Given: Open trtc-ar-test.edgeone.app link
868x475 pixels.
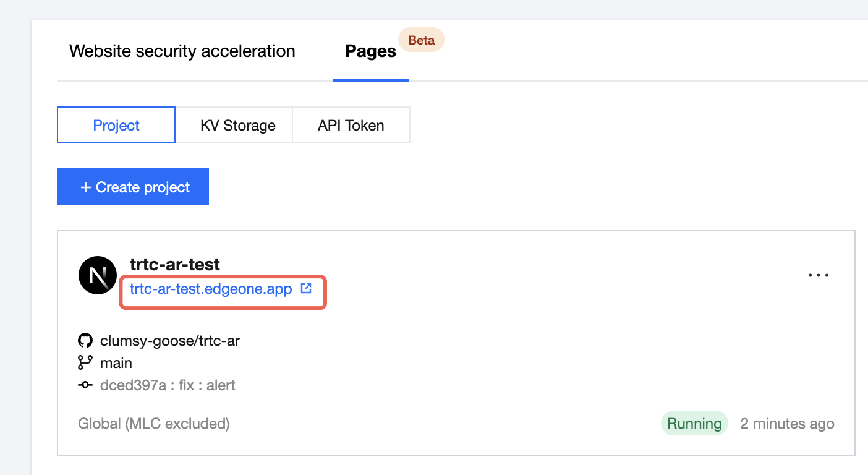Looking at the screenshot, I should point(211,289).
